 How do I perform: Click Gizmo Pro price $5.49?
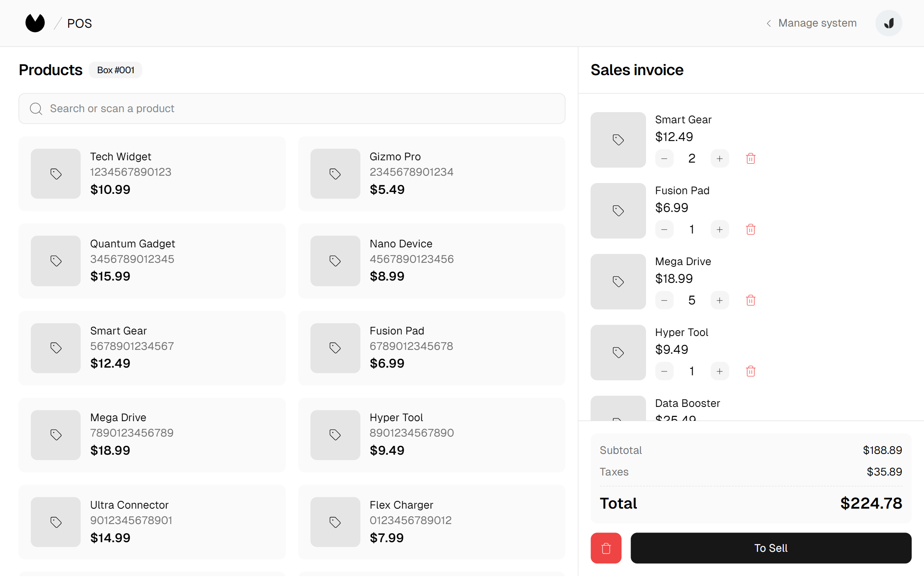(x=387, y=190)
